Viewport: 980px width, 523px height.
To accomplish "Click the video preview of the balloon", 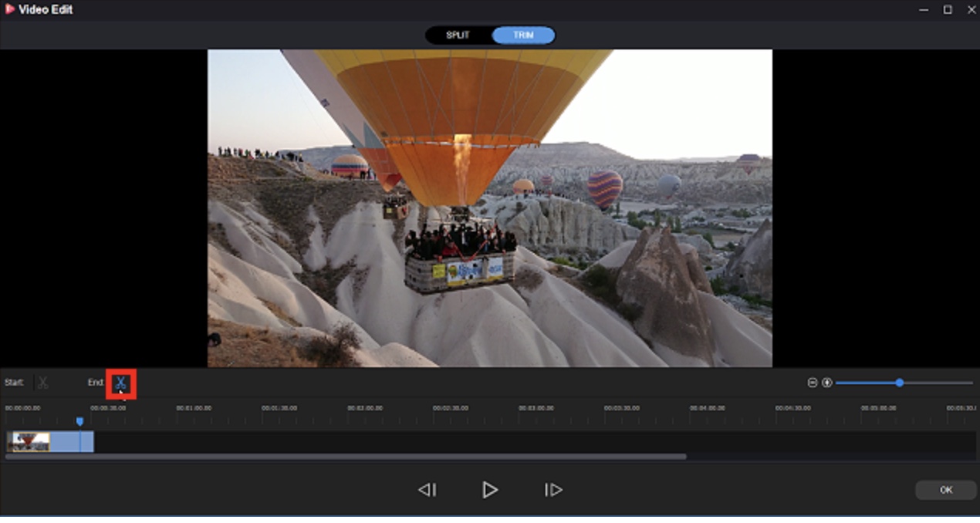I will [x=490, y=208].
